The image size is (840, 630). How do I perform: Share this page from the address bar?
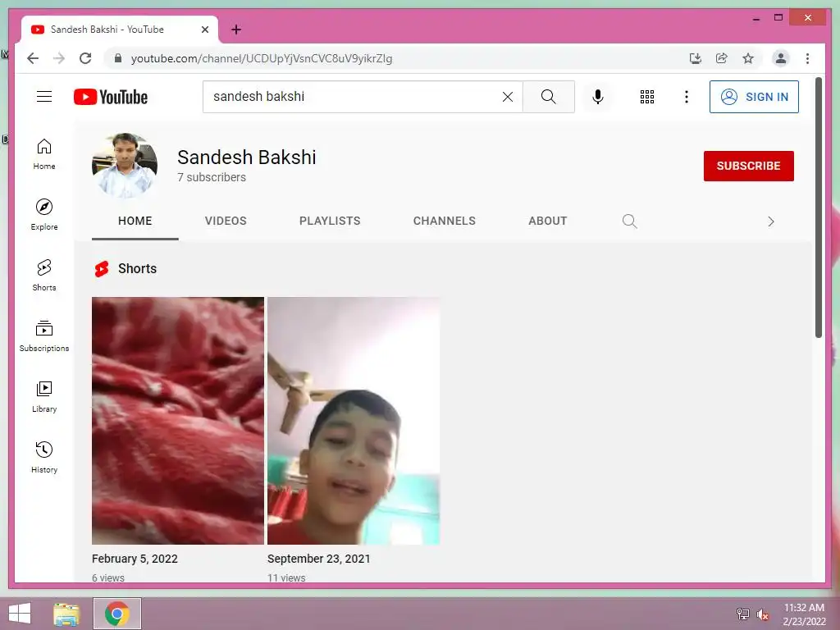(722, 58)
